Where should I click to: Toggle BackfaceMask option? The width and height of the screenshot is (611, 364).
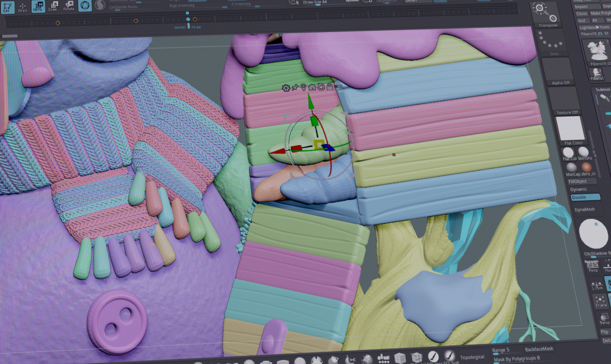tap(539, 349)
